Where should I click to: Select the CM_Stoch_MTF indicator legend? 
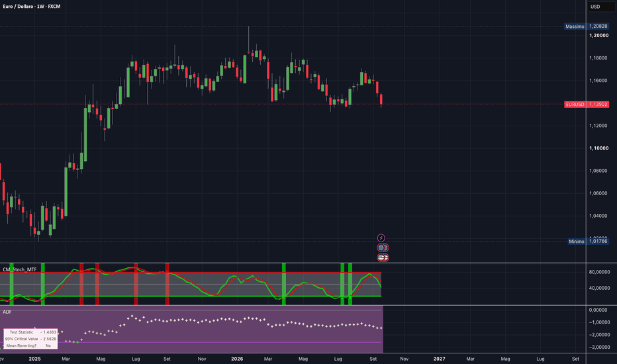(x=20, y=269)
